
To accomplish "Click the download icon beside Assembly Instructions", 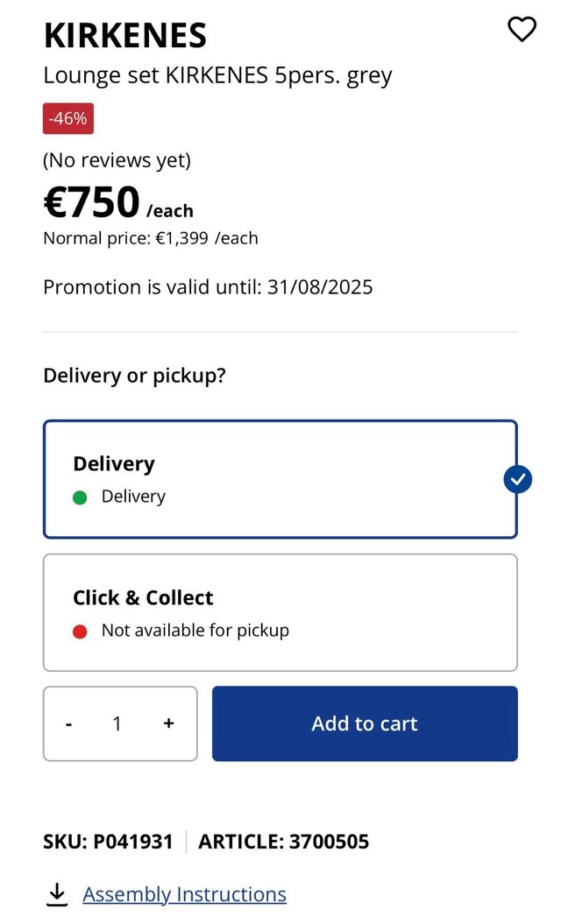I will (x=57, y=894).
